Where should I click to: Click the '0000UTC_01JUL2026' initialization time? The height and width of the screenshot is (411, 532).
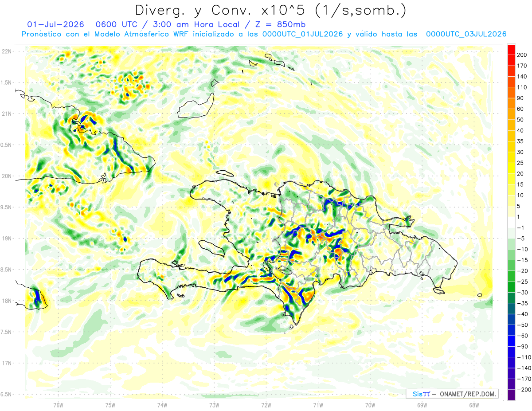(302, 34)
